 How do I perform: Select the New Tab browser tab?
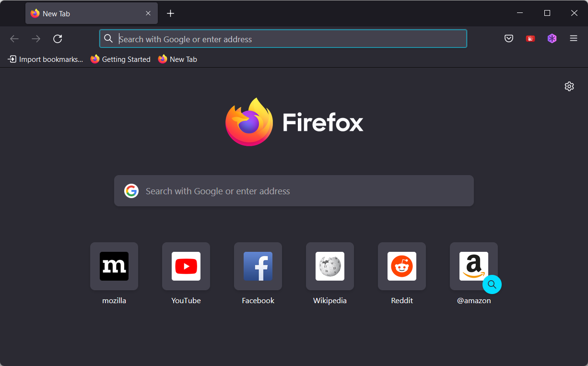click(92, 13)
